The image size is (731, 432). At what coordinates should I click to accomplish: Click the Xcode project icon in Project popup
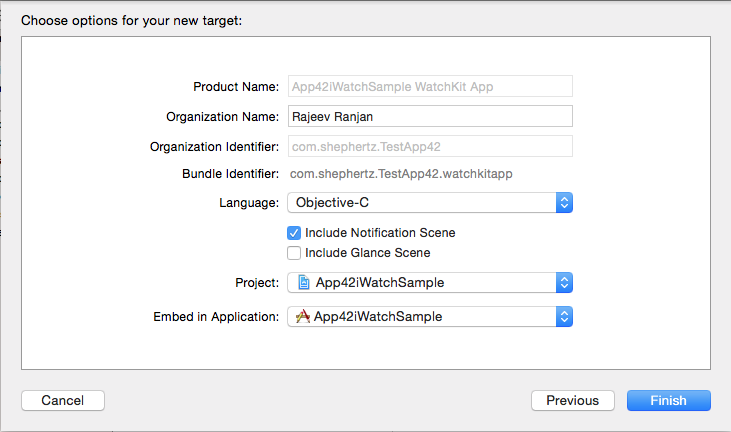302,283
